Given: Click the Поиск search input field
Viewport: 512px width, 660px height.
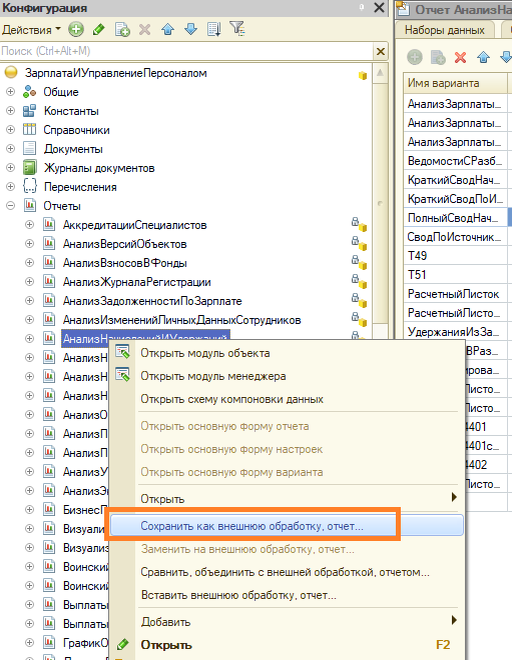Looking at the screenshot, I should coord(187,51).
